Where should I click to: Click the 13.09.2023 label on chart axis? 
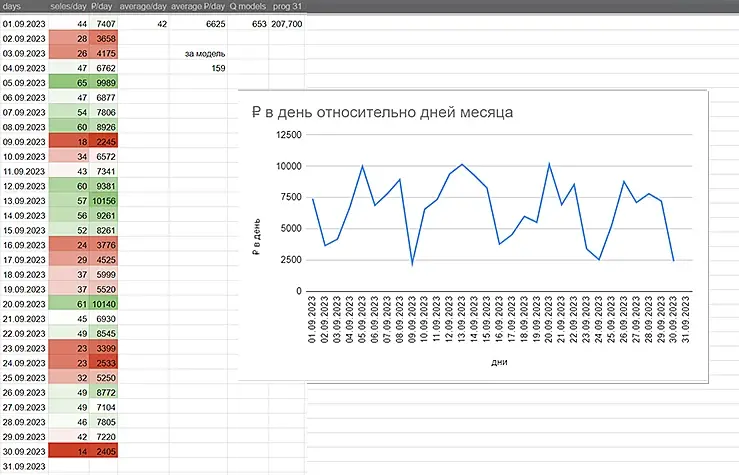click(461, 319)
